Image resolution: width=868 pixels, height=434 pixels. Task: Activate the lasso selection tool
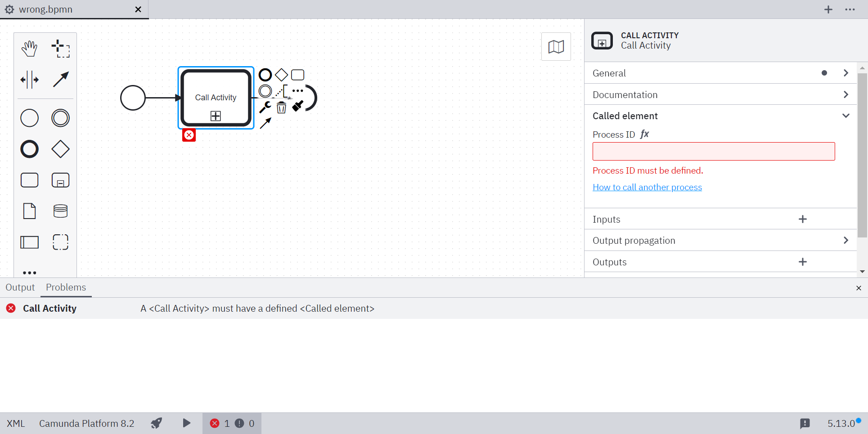pos(61,49)
